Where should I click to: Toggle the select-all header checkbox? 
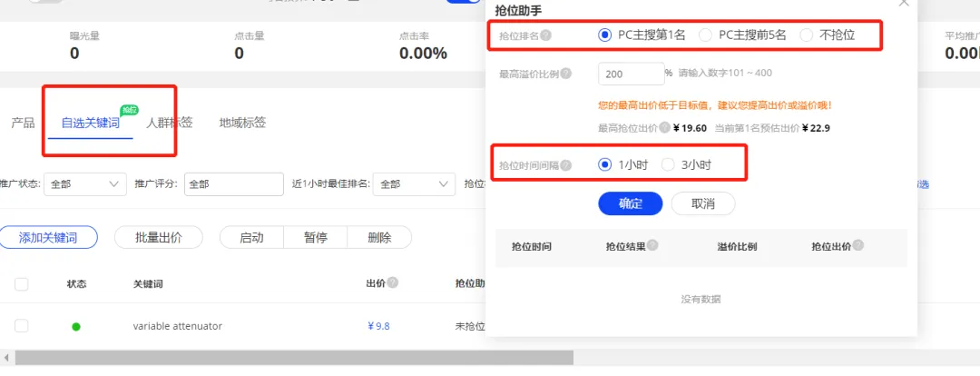[x=21, y=284]
